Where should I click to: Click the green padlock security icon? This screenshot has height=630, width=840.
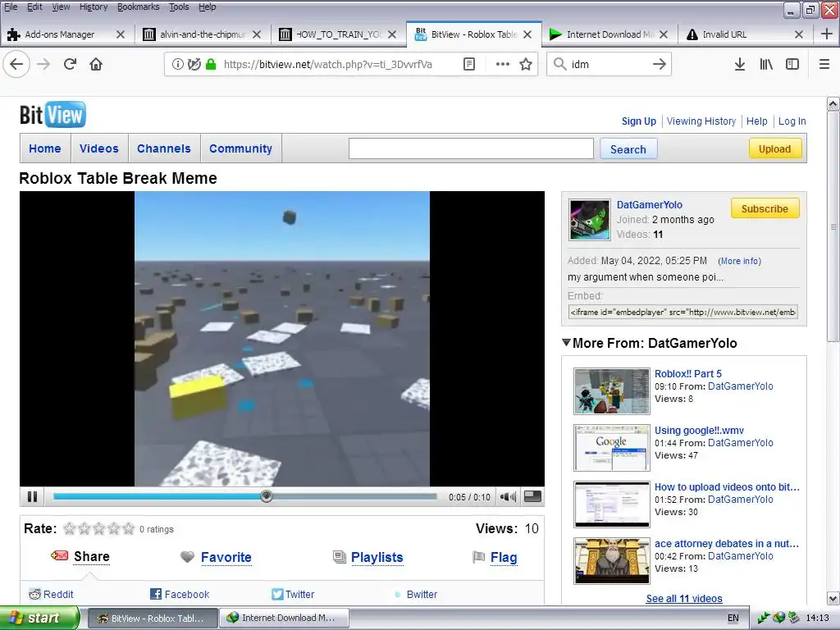pyautogui.click(x=211, y=64)
